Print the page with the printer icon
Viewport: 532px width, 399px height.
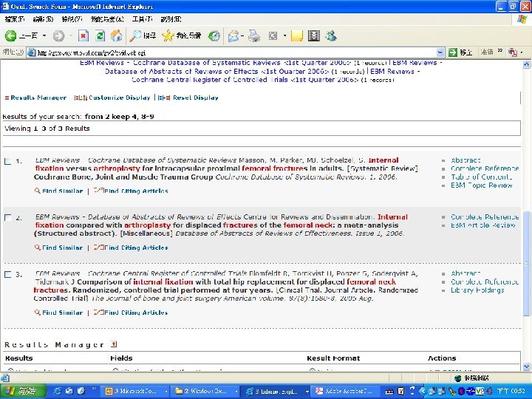point(254,35)
